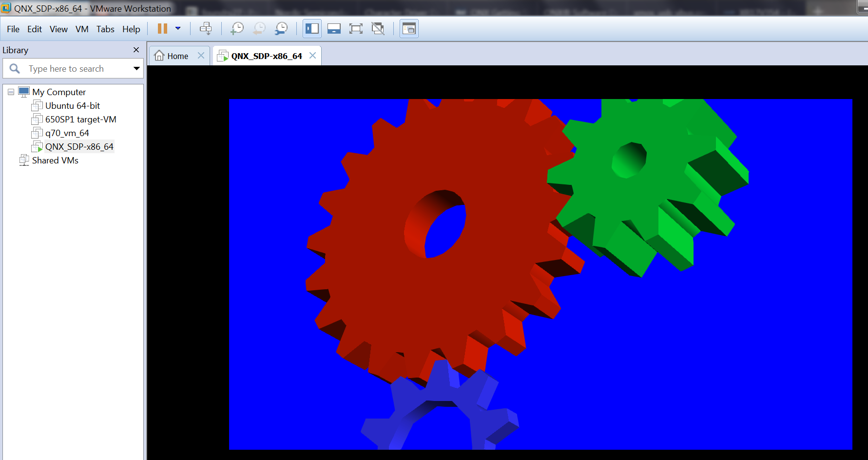The image size is (868, 460).
Task: Open the snapshot manager
Action: pyautogui.click(x=281, y=29)
